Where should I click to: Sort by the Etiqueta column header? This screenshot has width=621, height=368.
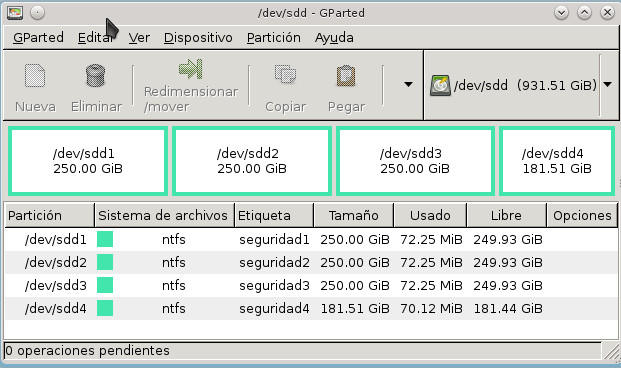point(274,215)
